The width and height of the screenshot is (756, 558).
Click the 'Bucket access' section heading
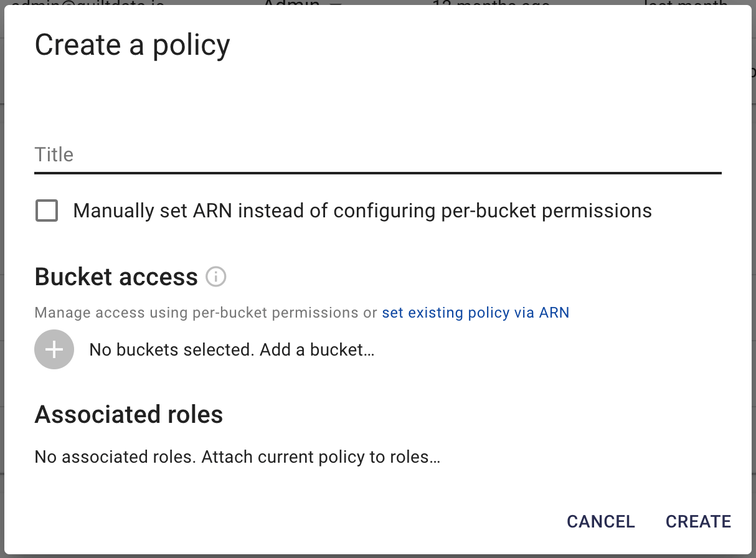coord(116,276)
